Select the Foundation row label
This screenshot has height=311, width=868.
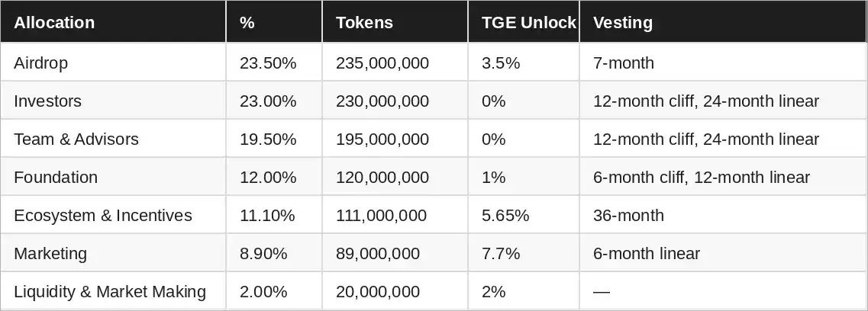[x=56, y=177]
